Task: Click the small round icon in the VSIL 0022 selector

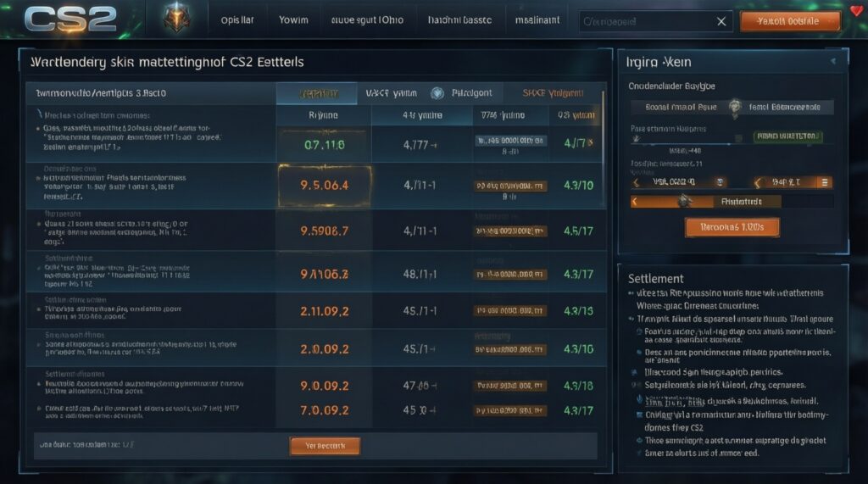Action: (x=720, y=181)
